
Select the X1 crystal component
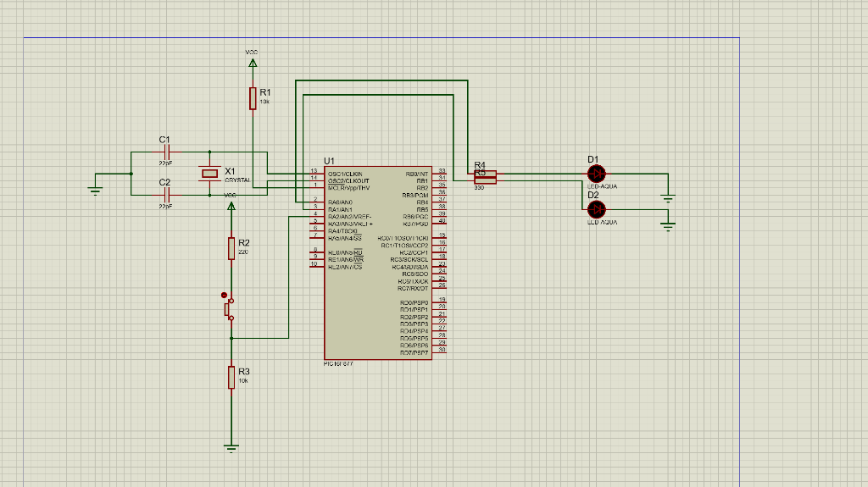click(209, 174)
